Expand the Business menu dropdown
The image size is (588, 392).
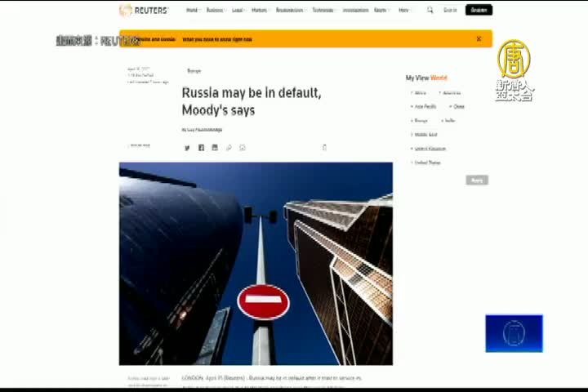[x=215, y=10]
